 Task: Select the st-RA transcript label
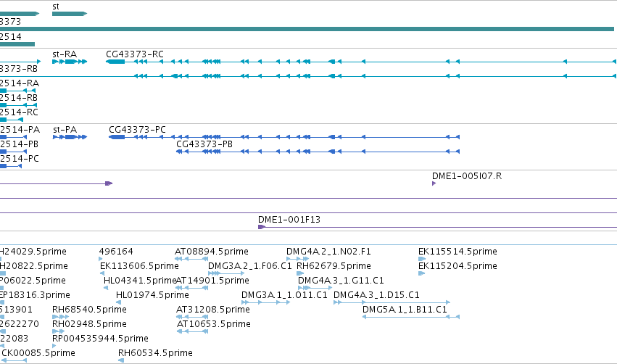(x=65, y=54)
